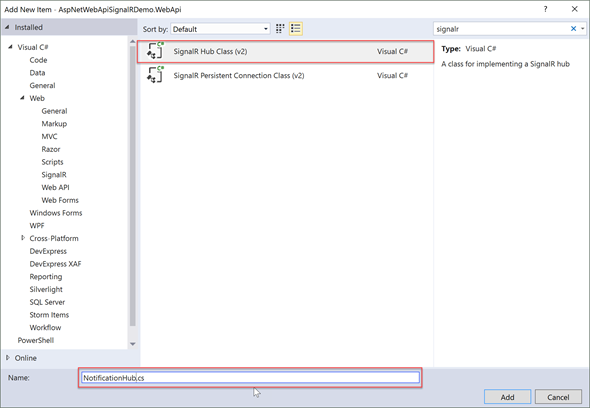Image resolution: width=590 pixels, height=408 pixels.
Task: Select the Scripts category
Action: coord(52,162)
